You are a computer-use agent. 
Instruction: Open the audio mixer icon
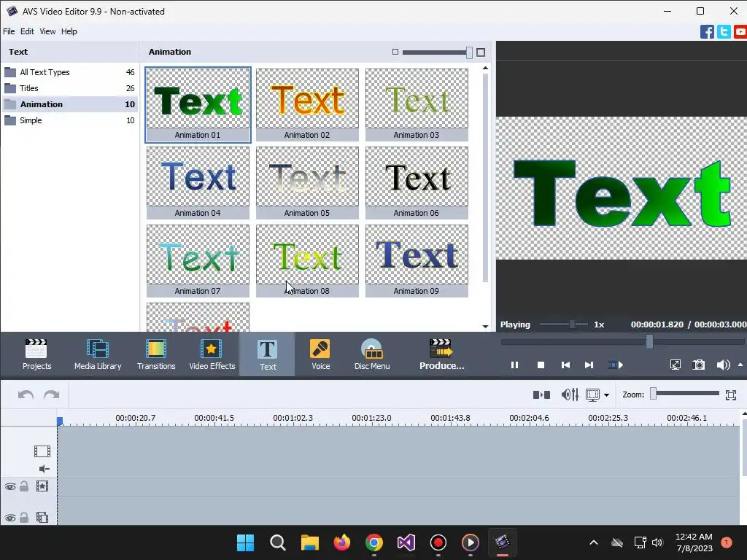pos(570,394)
